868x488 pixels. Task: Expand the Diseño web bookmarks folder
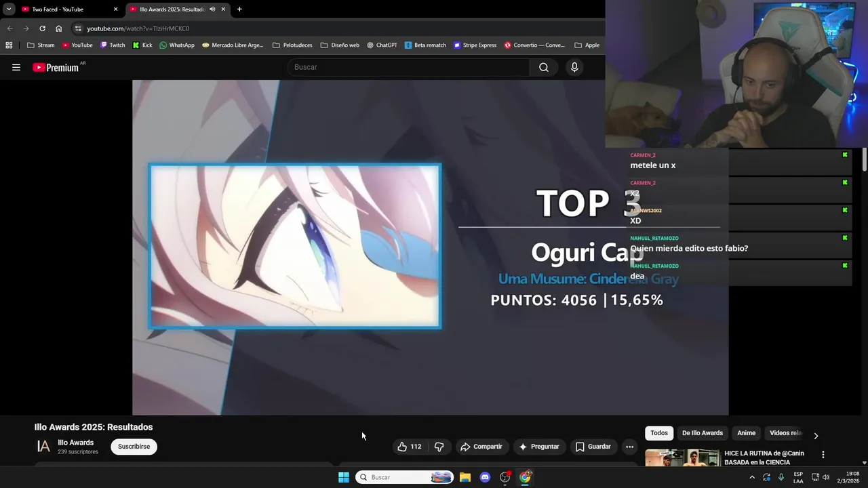coord(340,45)
